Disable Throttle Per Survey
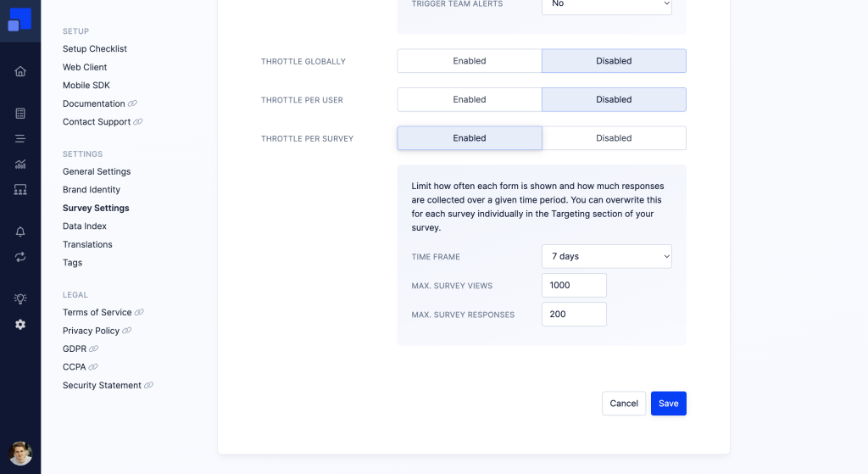The image size is (868, 474). click(614, 138)
